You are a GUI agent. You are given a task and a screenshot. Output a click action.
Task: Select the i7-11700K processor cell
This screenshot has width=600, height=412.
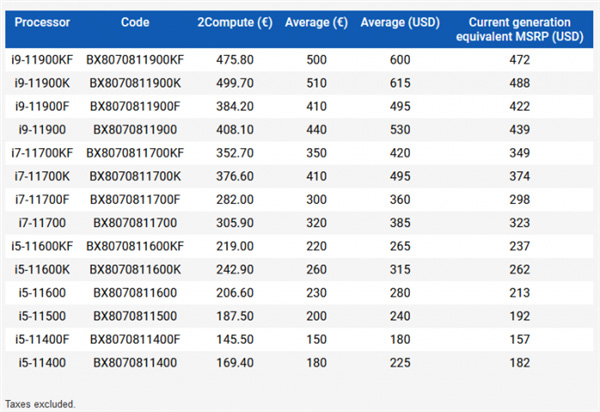point(42,176)
